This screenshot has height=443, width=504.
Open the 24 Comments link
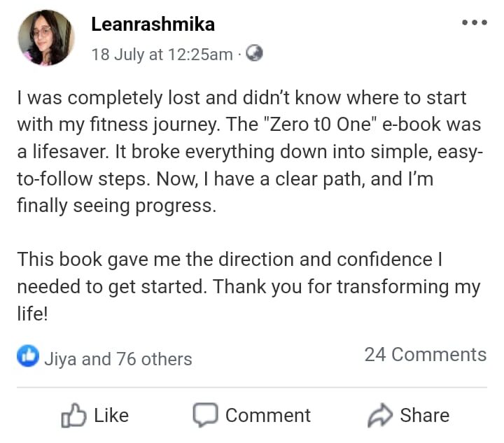point(425,355)
